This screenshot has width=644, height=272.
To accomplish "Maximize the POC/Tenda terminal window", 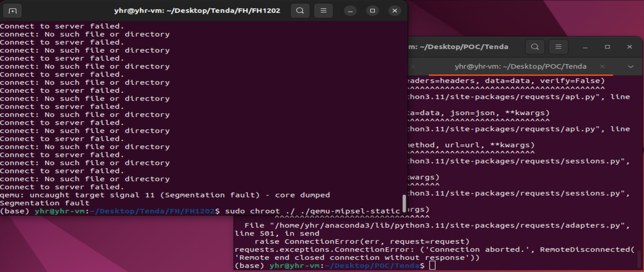I will point(607,47).
